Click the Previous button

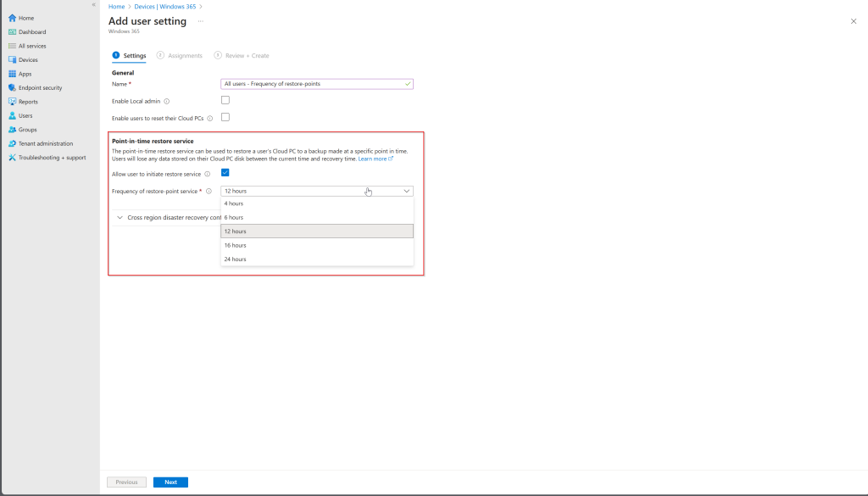127,482
